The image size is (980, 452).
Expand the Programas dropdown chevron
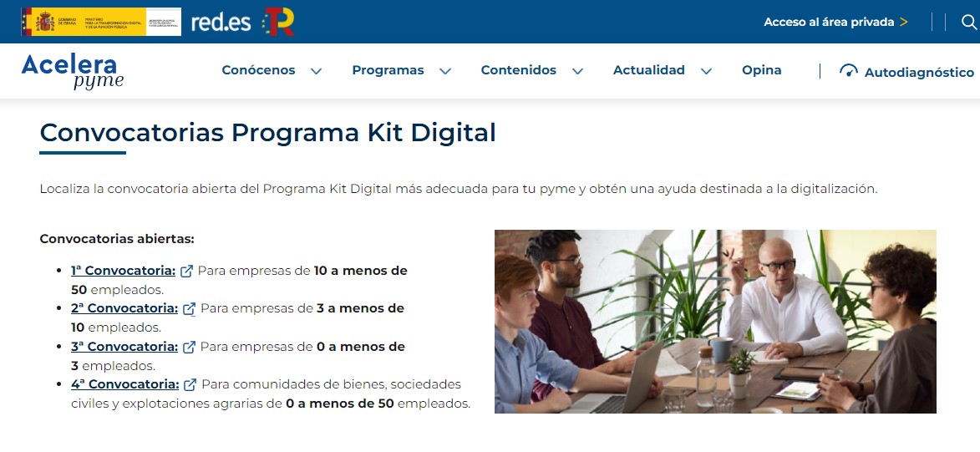[x=445, y=71]
